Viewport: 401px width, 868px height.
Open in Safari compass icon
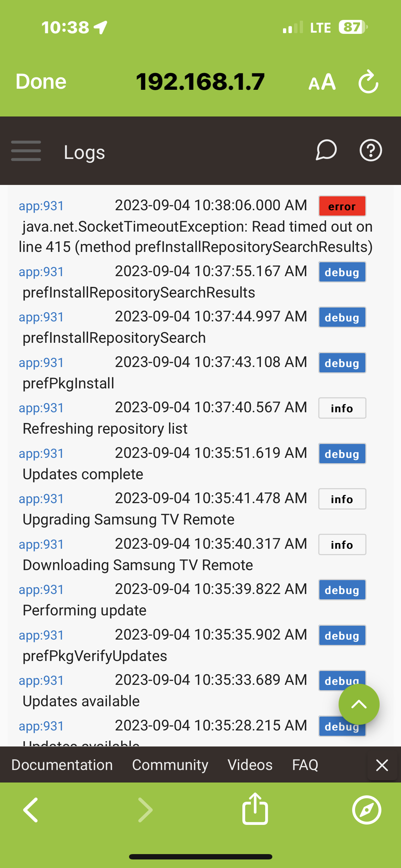click(367, 810)
